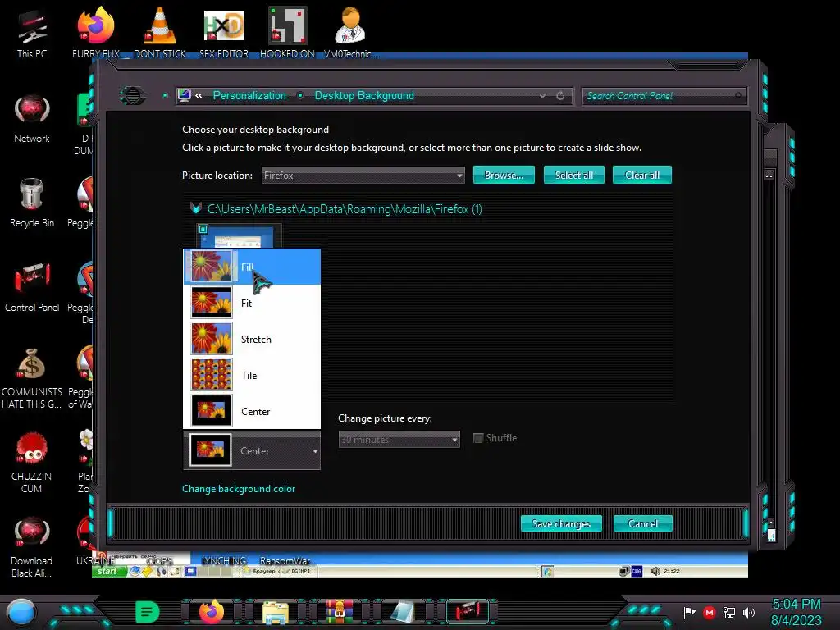The image size is (840, 630).
Task: Open the notepad taskbar icon
Action: tap(404, 612)
